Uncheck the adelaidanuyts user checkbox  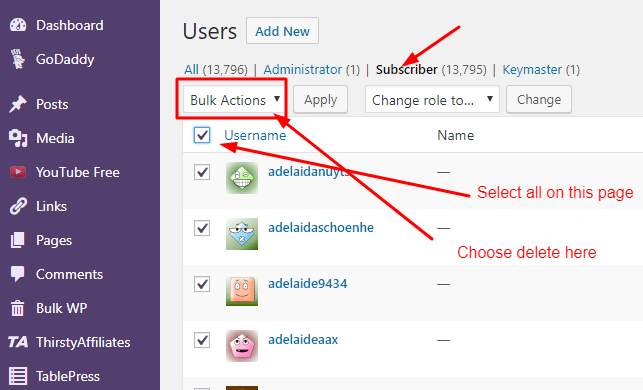(202, 172)
